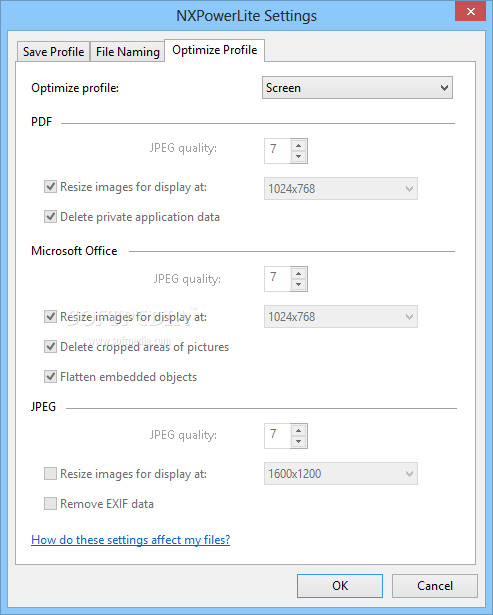Screen dimensions: 493x615
Task: Open 'How do these settings affect my files?' link
Action: [x=131, y=540]
